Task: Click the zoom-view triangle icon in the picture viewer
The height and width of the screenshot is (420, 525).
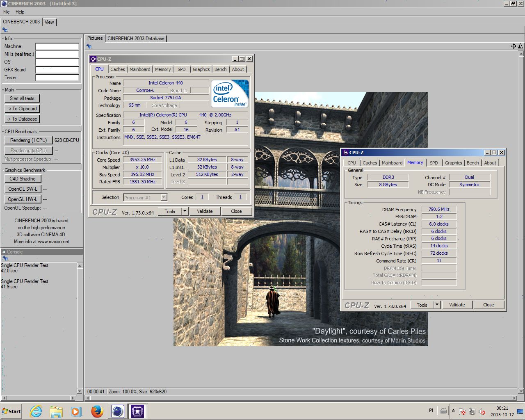Action: 520,46
